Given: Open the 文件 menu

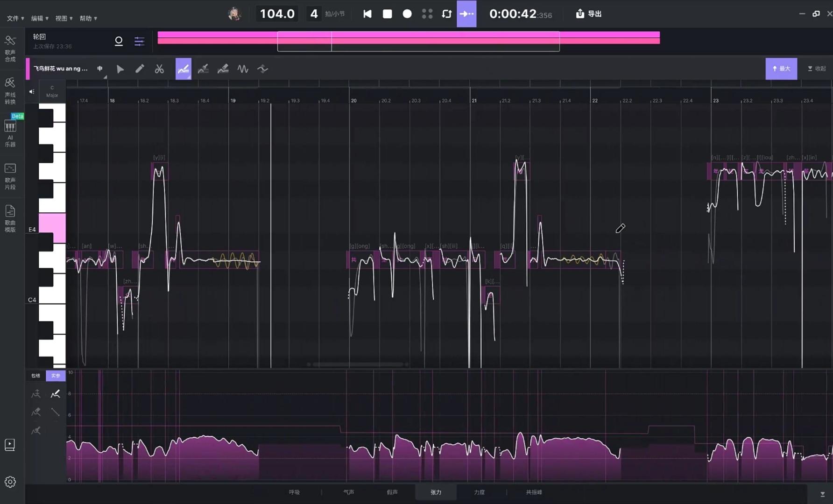Looking at the screenshot, I should tap(15, 18).
